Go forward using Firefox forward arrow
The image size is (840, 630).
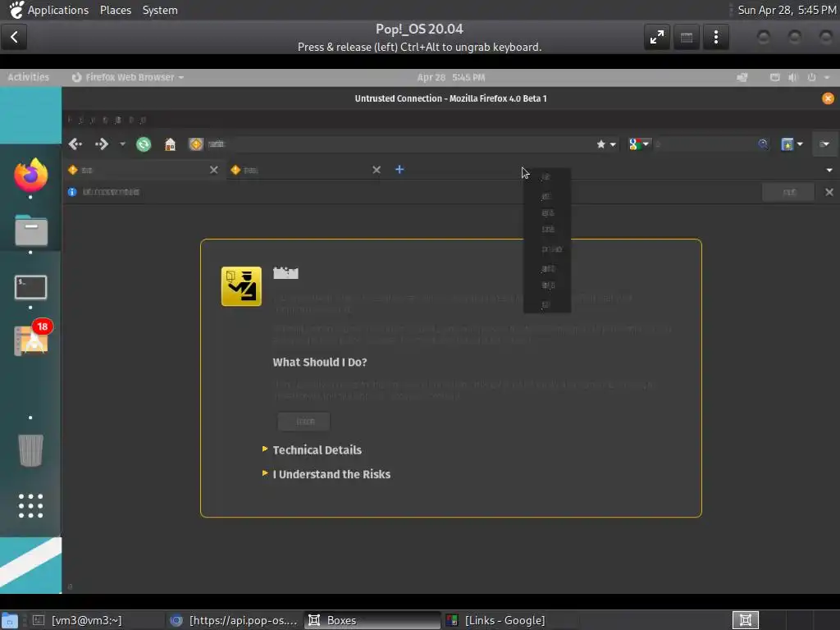101,144
